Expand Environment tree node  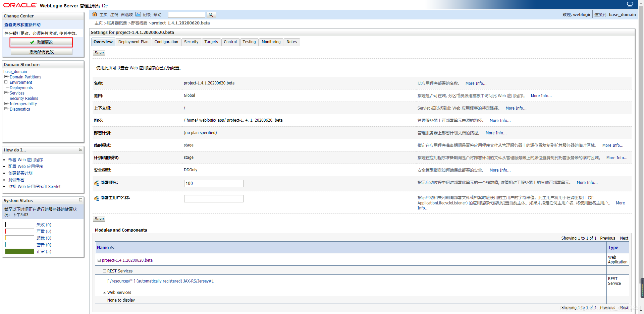(6, 82)
